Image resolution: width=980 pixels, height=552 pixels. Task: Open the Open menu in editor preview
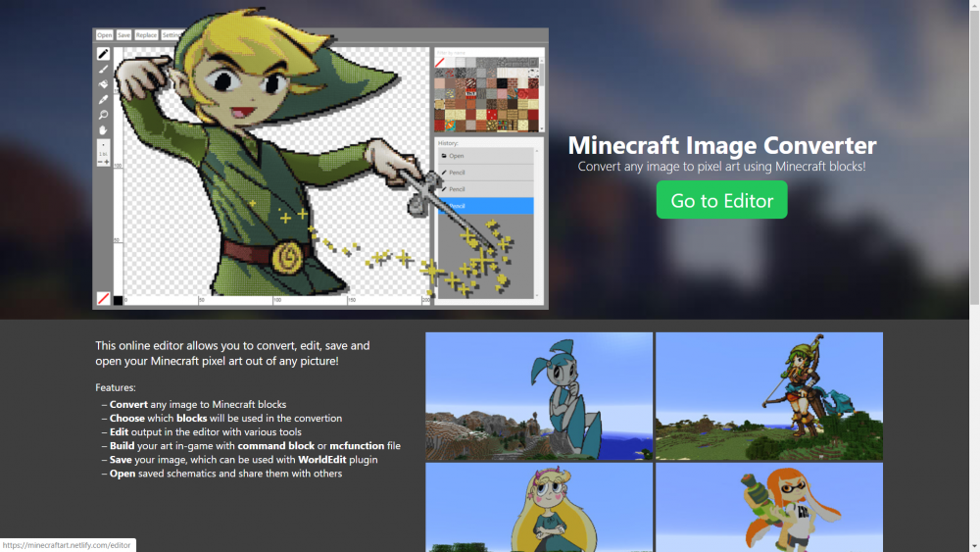tap(105, 35)
